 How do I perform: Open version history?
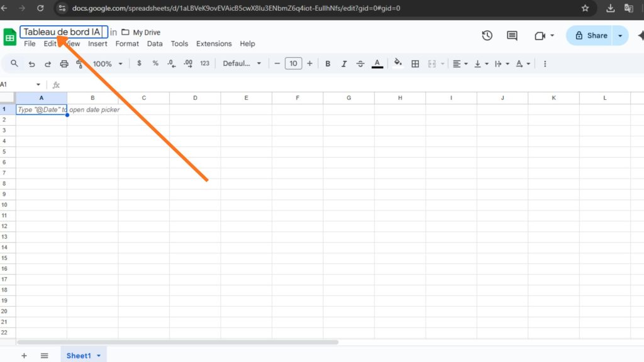click(x=487, y=36)
